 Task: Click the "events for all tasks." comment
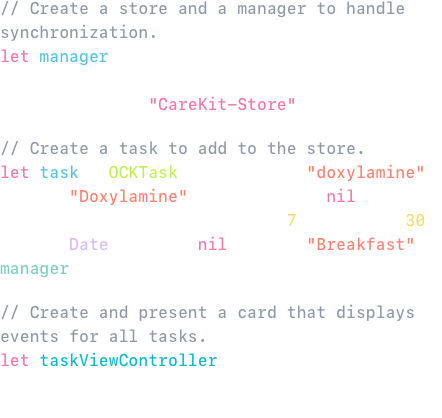point(103,337)
